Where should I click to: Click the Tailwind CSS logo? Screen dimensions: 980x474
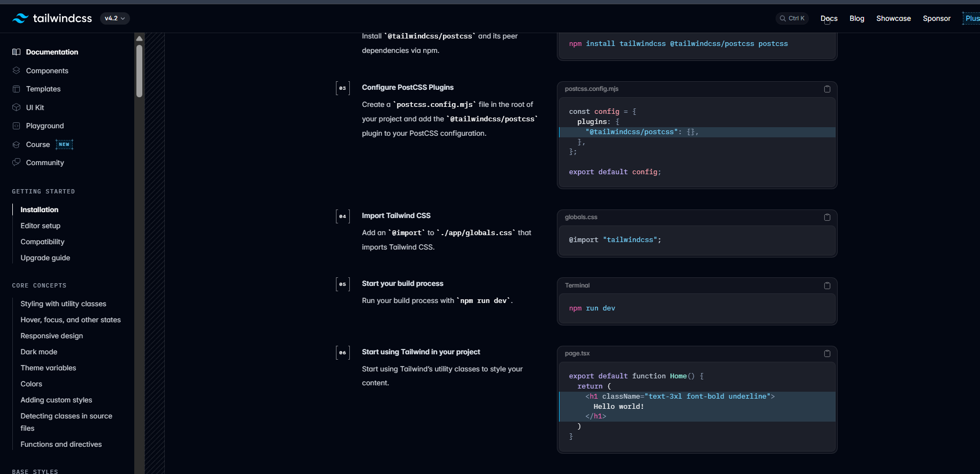pyautogui.click(x=52, y=18)
